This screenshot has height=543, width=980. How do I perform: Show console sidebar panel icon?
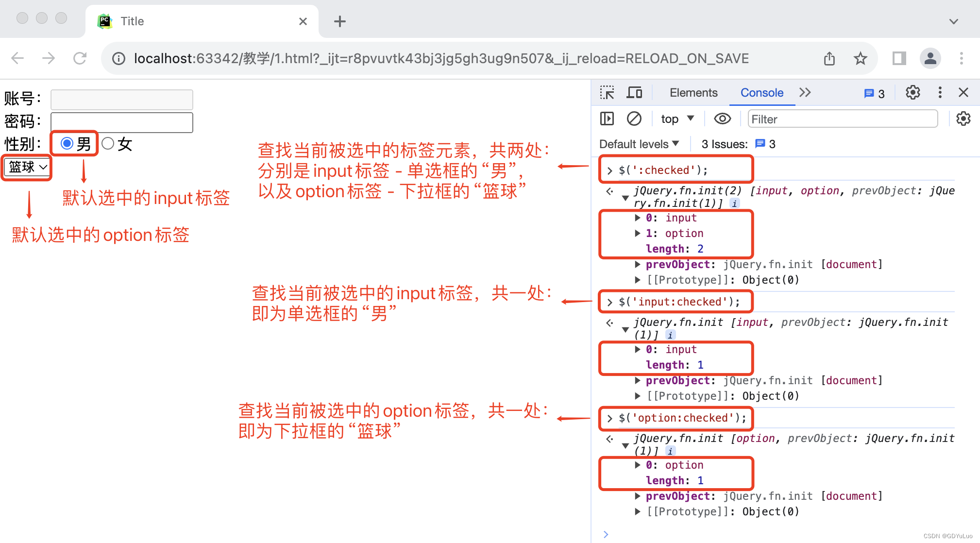point(607,119)
